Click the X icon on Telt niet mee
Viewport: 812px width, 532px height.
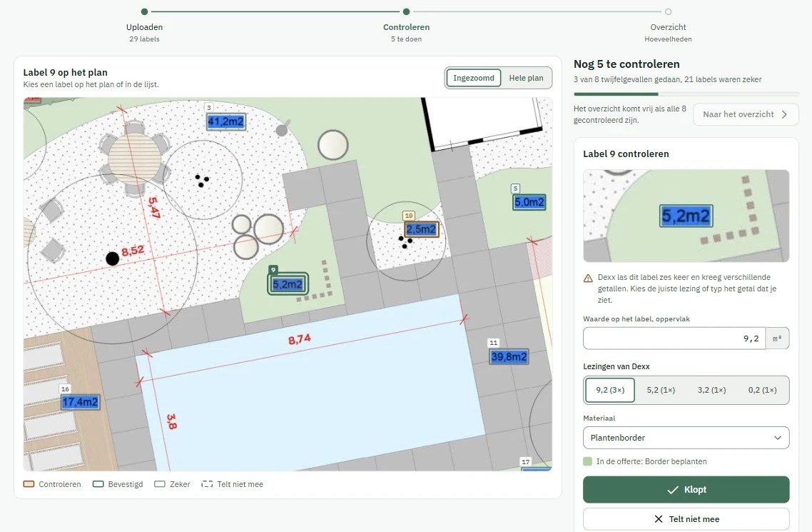(658, 518)
